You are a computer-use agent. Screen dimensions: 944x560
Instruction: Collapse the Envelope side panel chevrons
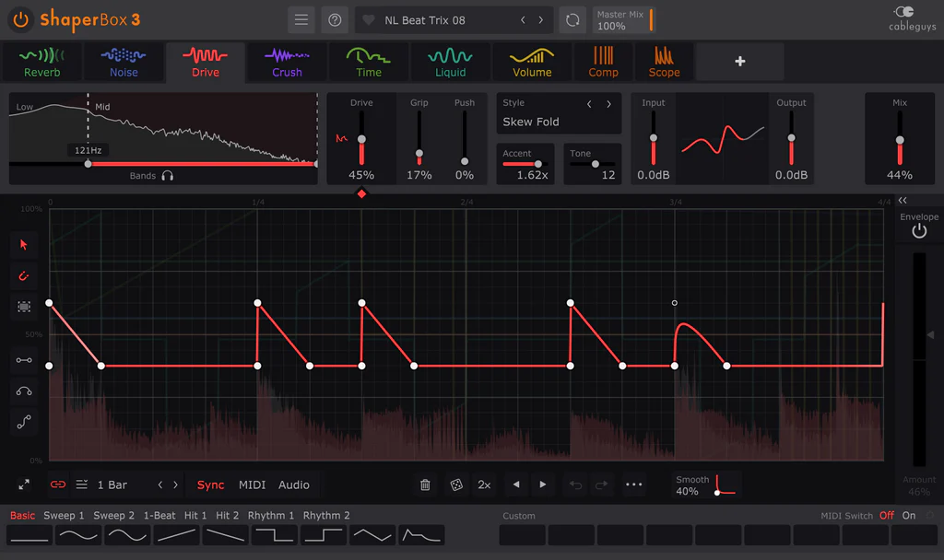[903, 200]
